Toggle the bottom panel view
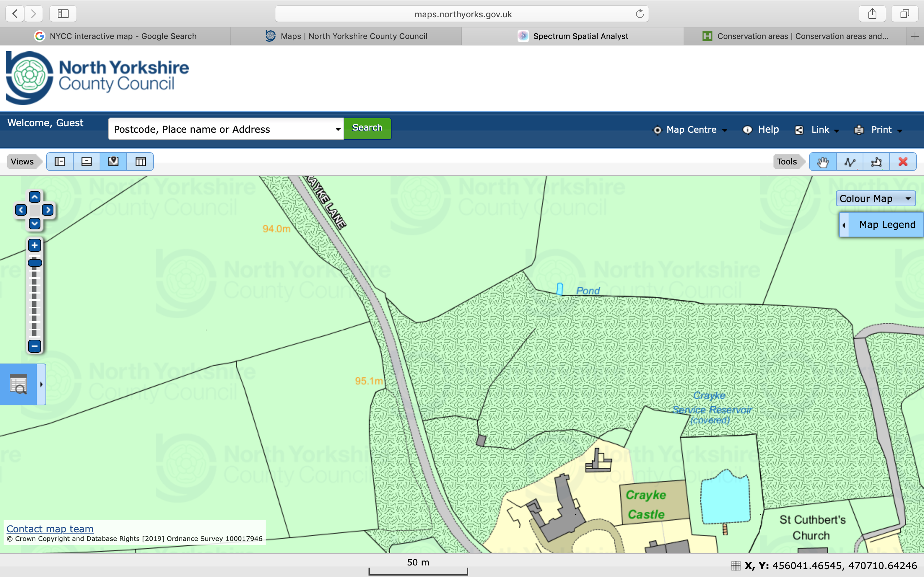Screen dimensions: 924x577 [87, 162]
